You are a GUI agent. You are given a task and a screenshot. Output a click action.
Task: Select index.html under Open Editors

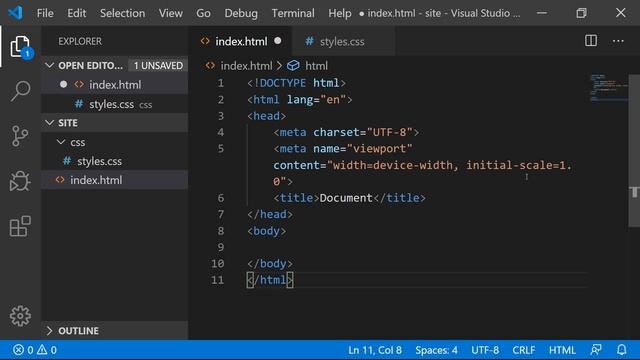pos(115,84)
